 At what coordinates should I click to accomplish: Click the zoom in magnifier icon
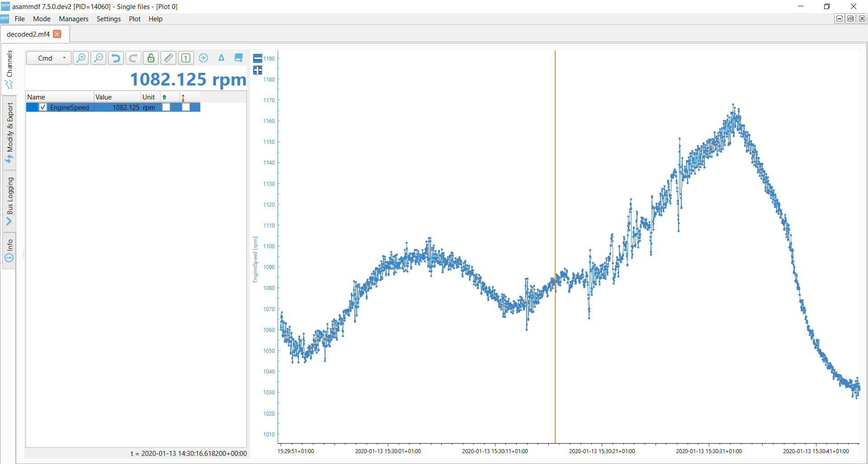click(81, 58)
